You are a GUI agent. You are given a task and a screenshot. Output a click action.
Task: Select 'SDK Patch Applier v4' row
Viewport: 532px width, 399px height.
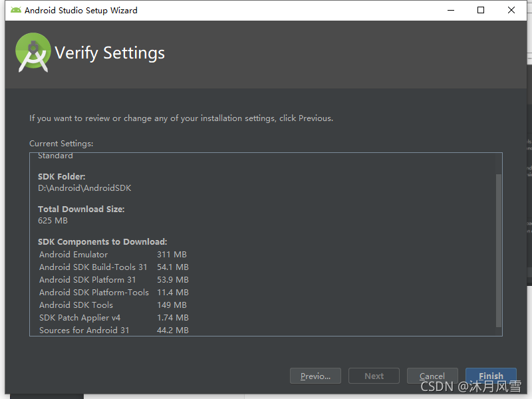click(114, 318)
